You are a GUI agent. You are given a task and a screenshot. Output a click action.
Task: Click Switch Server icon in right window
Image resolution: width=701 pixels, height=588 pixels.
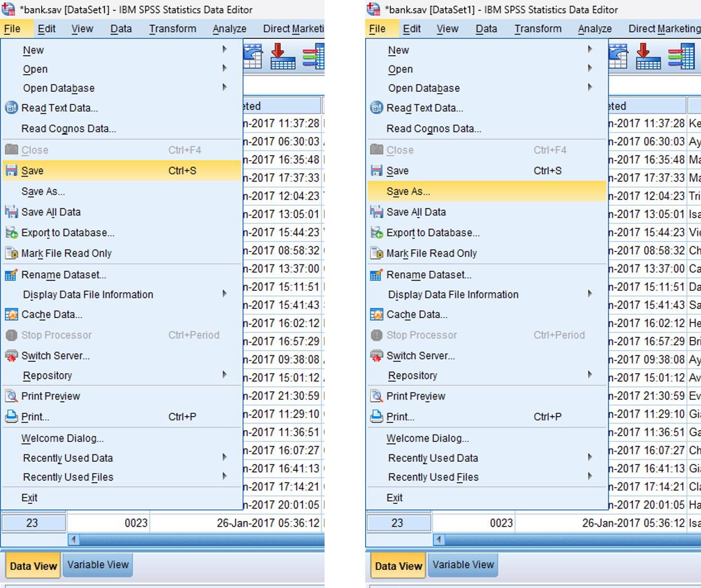pyautogui.click(x=376, y=356)
